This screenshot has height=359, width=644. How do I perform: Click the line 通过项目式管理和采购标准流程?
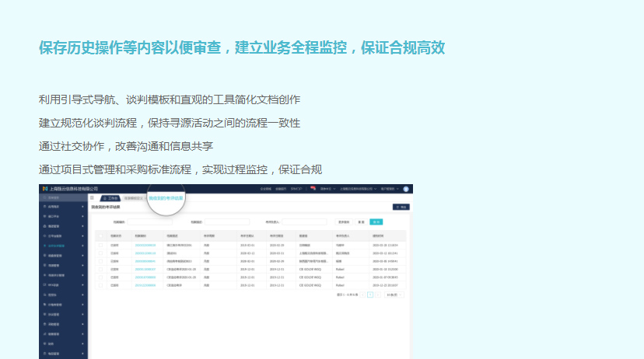[115, 170]
